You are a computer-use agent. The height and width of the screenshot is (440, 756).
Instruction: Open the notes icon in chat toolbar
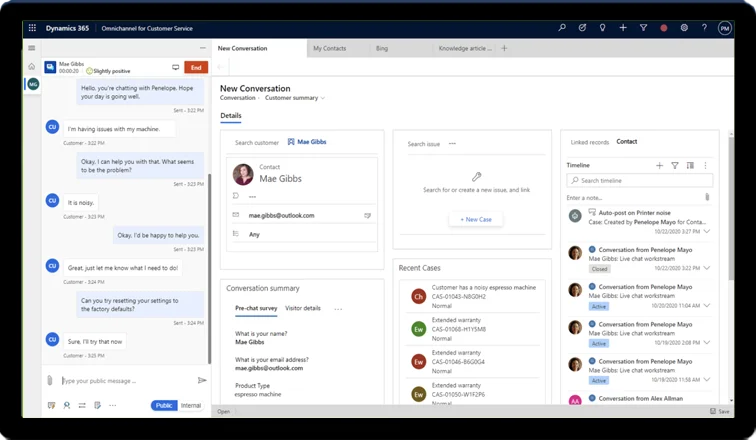(x=97, y=405)
